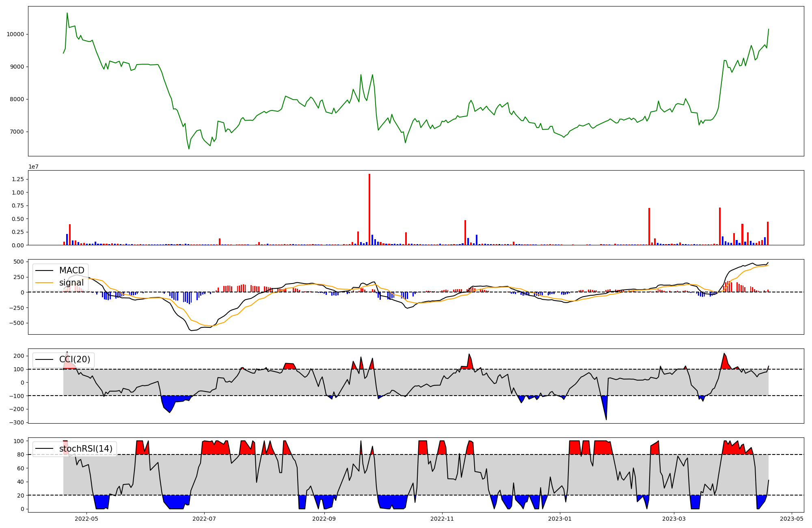Click the tallest red volume bar
Screen dimensions: 812x528
pyautogui.click(x=369, y=209)
